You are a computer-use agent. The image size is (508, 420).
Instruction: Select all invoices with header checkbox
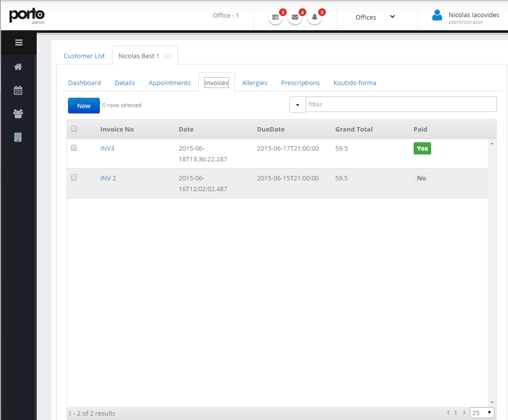point(74,129)
